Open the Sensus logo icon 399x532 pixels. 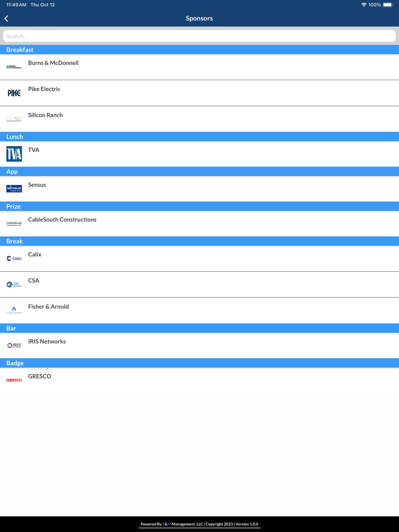click(x=14, y=189)
